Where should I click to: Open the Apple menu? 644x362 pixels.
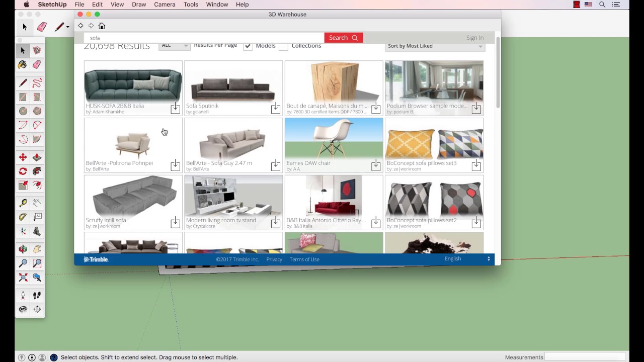[x=26, y=5]
